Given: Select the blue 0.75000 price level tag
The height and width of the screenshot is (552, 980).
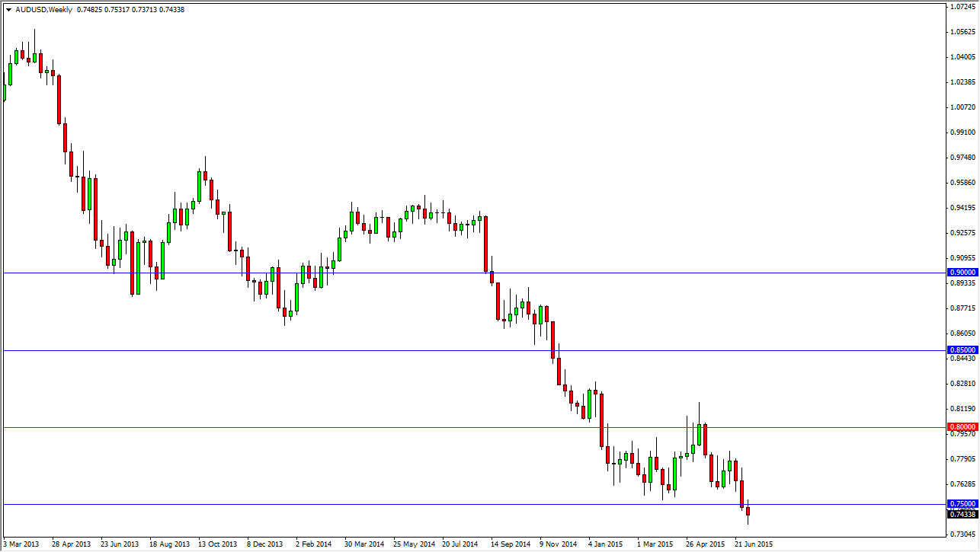Looking at the screenshot, I should click(961, 503).
